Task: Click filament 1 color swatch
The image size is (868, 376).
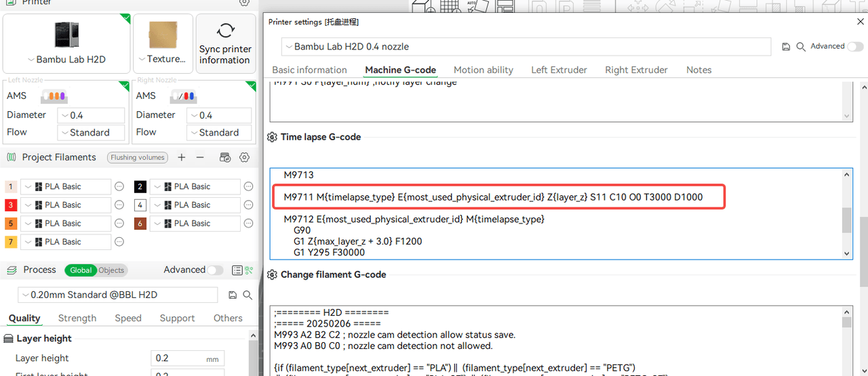Action: (x=11, y=186)
